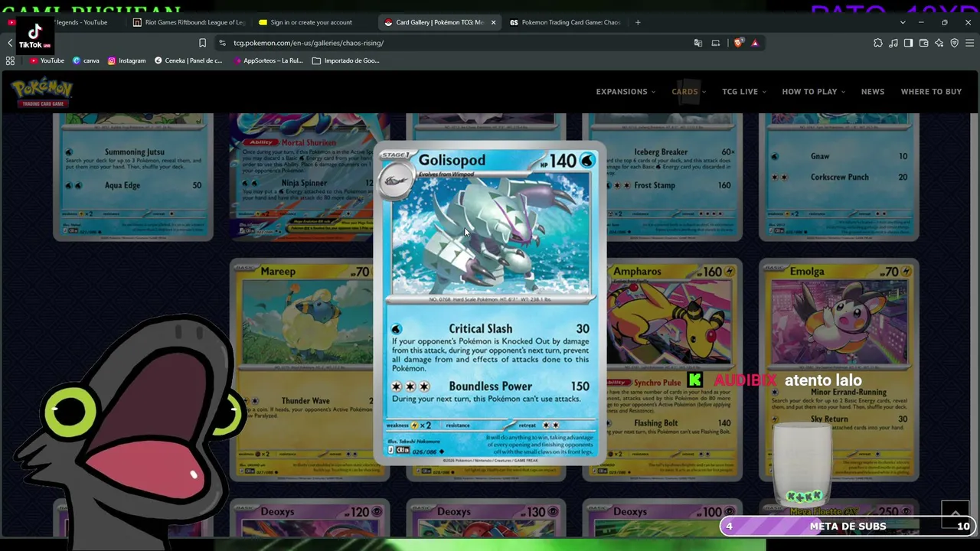The image size is (980, 551).
Task: Open the Mareep card
Action: 302,370
